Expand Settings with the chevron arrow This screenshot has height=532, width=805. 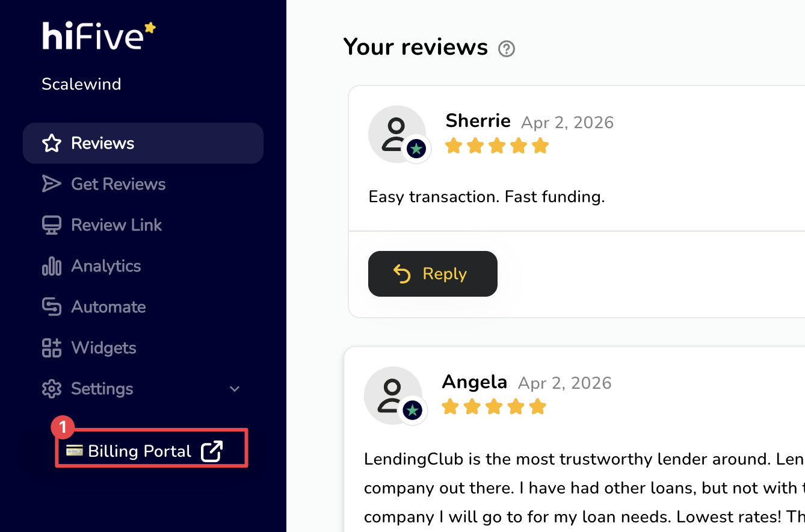click(x=235, y=389)
